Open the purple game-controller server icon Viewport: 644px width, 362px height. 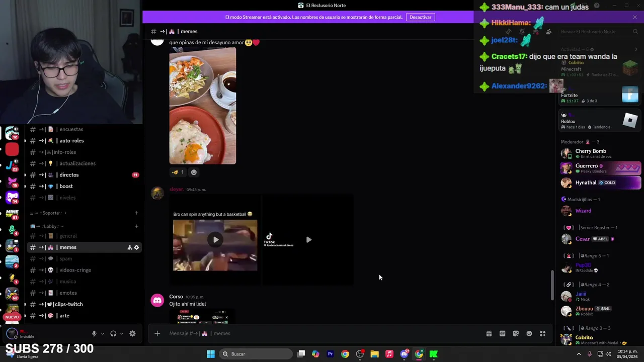pos(12,197)
